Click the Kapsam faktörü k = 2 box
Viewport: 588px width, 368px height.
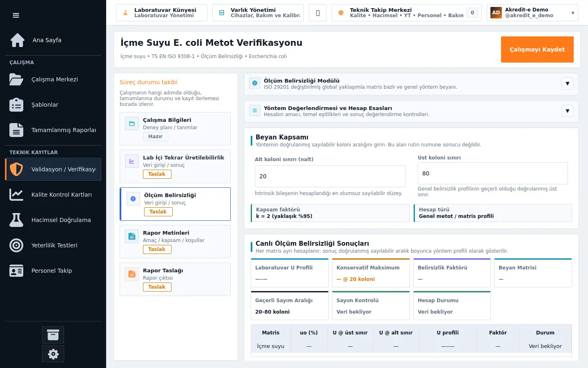[330, 213]
